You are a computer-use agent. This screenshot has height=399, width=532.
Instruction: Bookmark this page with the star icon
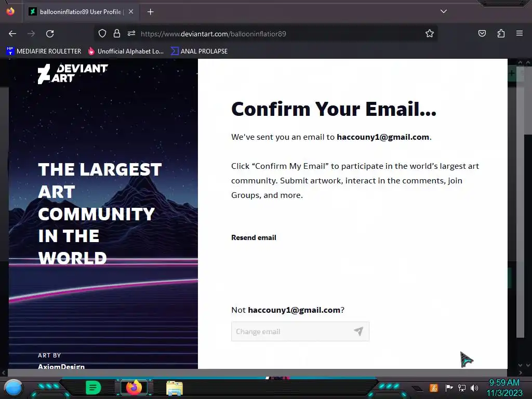[430, 34]
